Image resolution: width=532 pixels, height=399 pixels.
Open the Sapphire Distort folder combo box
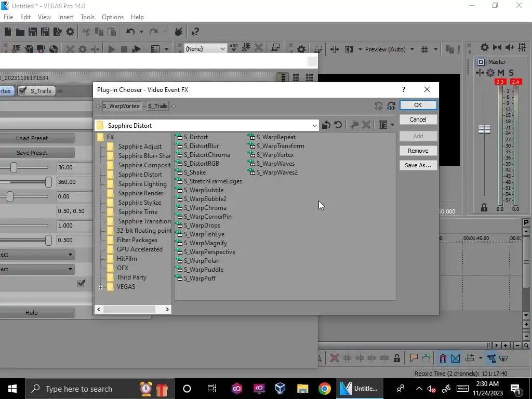(x=207, y=126)
